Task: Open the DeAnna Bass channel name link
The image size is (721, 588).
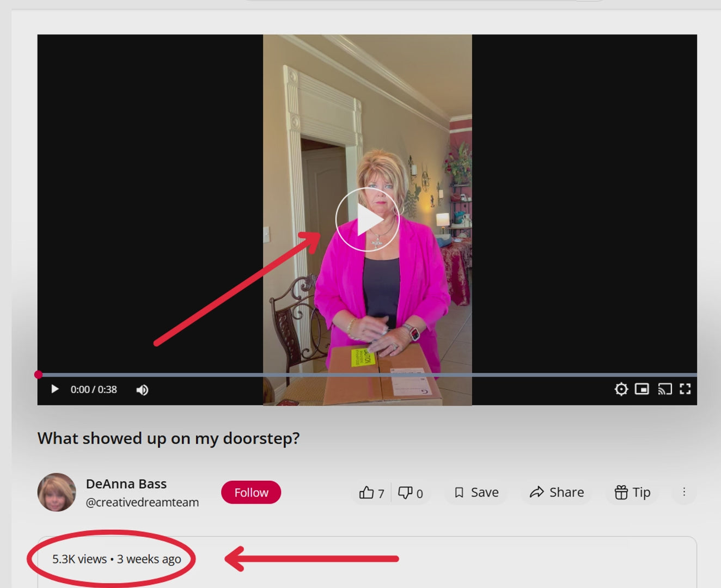Action: click(126, 484)
